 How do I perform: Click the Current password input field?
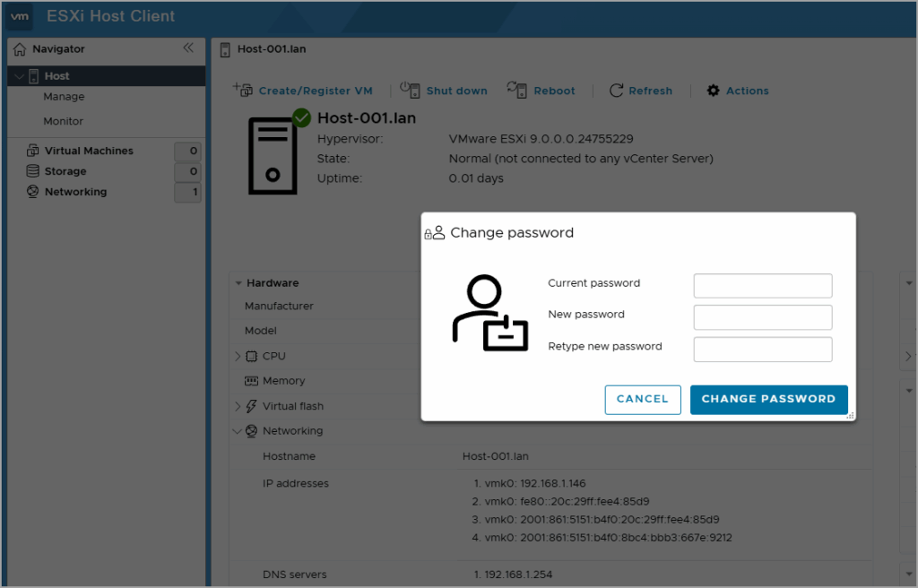(762, 285)
